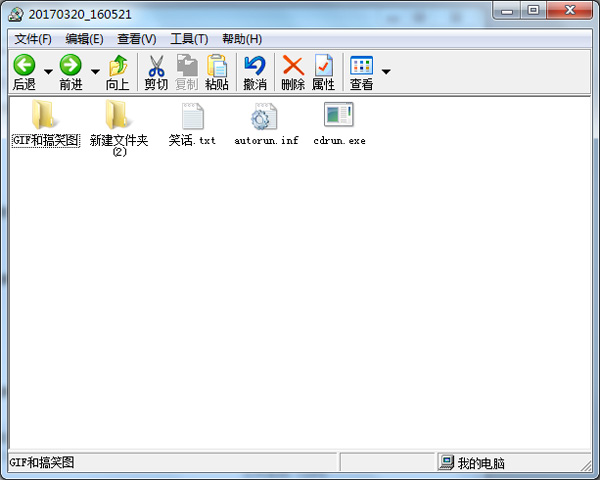Screen dimensions: 600x480
Task: Go forward with the 前进 button
Action: (x=71, y=72)
